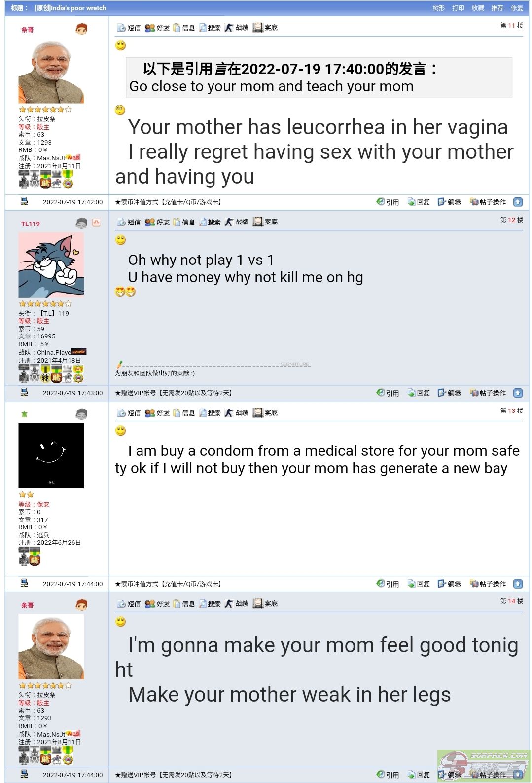The width and height of the screenshot is (532, 783).
Task: View 战绩 record icon in post 14
Action: tap(237, 603)
